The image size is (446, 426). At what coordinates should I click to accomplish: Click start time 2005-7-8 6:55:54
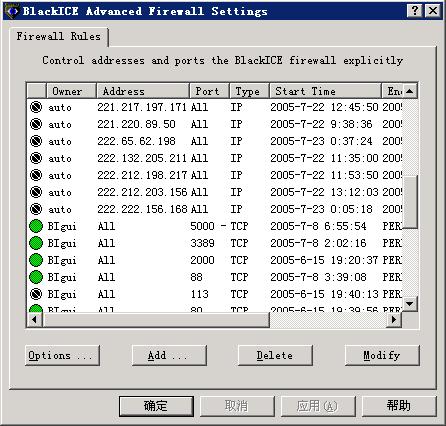pos(318,226)
